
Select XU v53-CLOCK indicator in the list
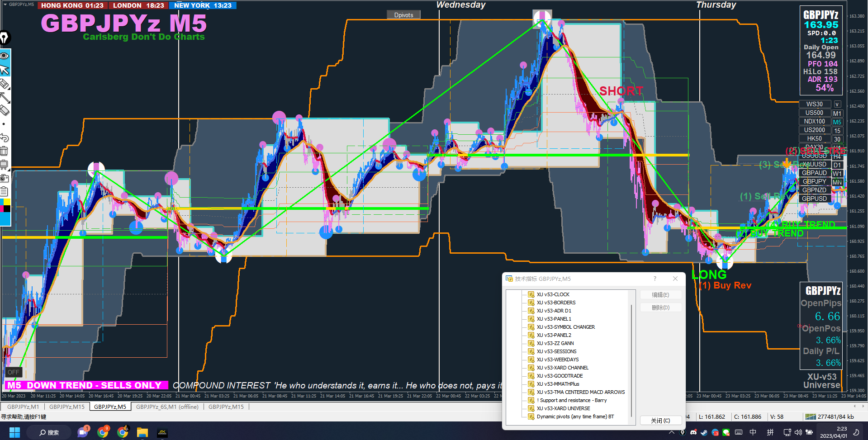(x=553, y=294)
